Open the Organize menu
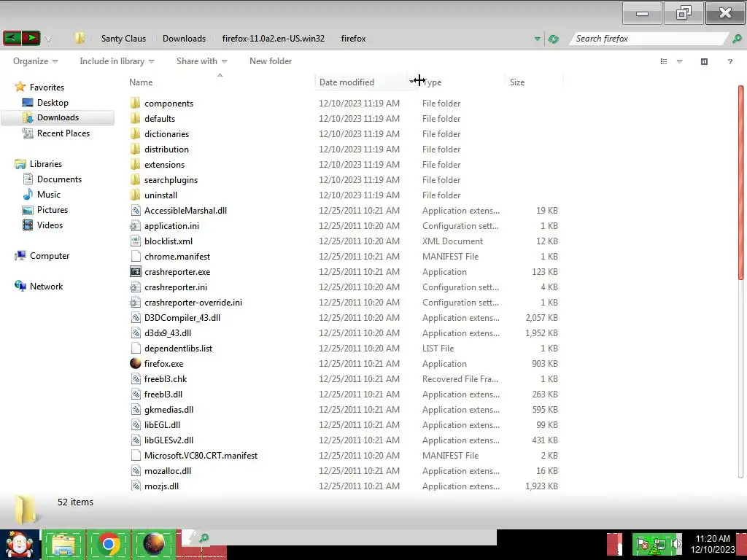The height and width of the screenshot is (560, 747). (35, 61)
